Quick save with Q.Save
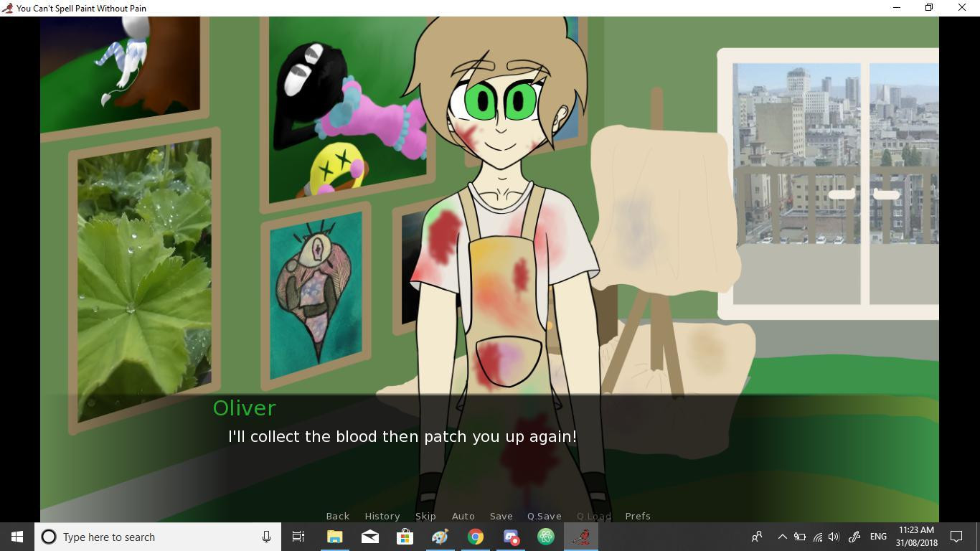The height and width of the screenshot is (551, 980). tap(544, 516)
